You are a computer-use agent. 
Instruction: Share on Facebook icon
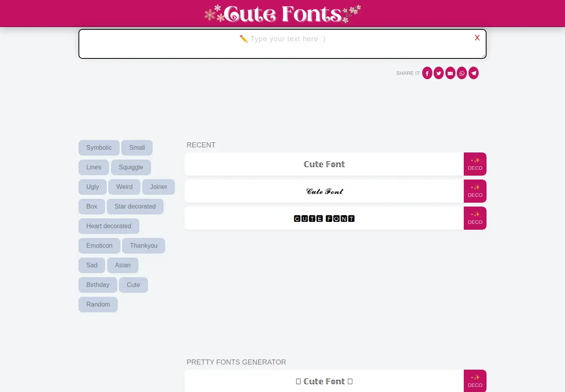point(427,73)
